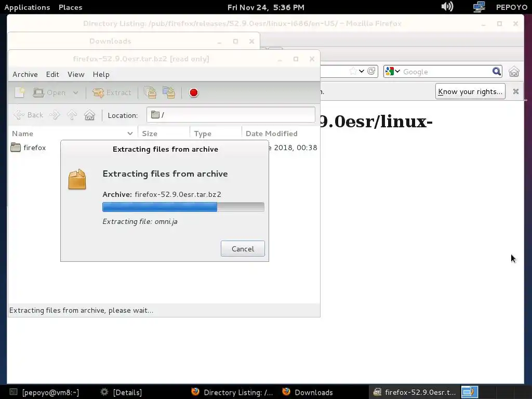Click the clock showing Fri Nov 24
The image size is (532, 399).
point(265,7)
